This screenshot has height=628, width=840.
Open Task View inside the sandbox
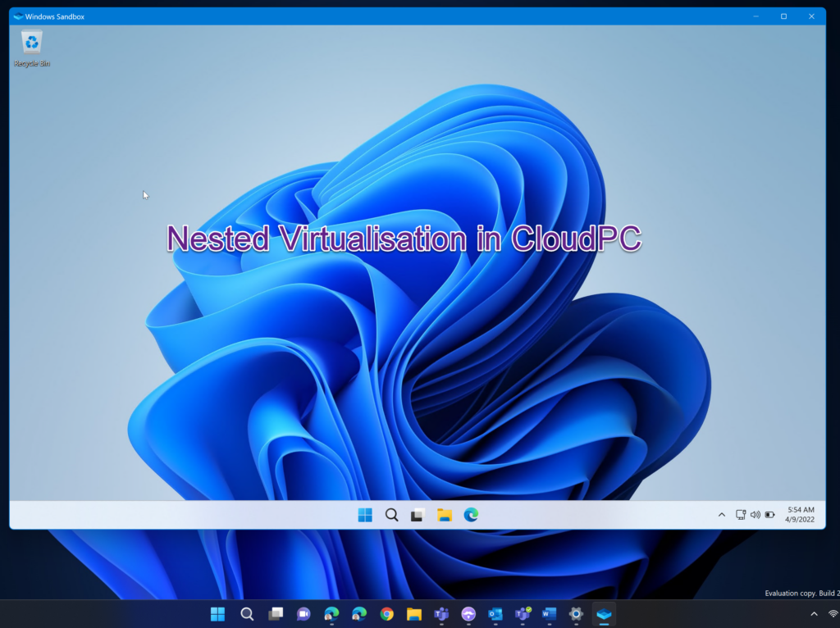(418, 514)
